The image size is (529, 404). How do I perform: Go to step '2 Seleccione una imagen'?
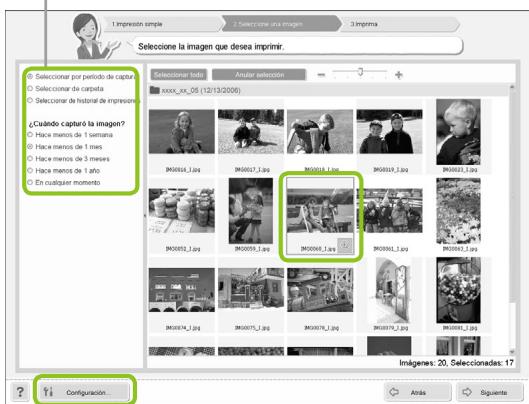[x=282, y=24]
